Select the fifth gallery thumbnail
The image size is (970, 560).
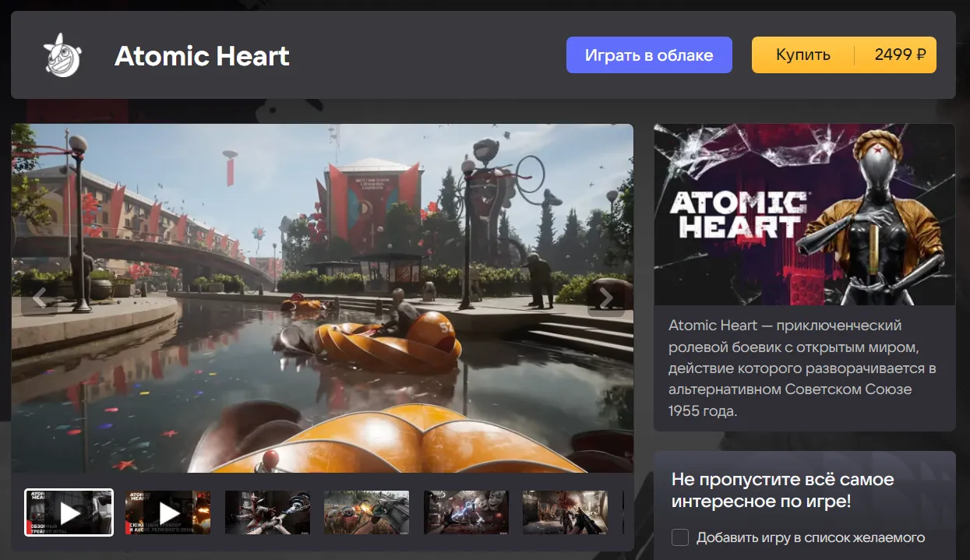coord(466,512)
